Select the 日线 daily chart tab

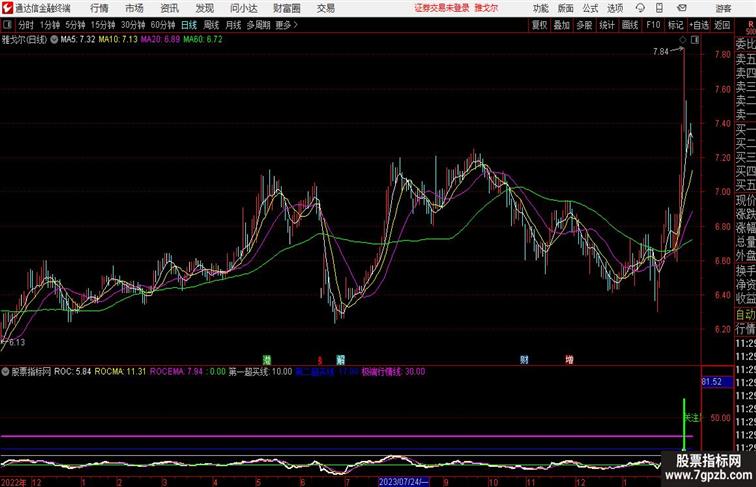189,25
